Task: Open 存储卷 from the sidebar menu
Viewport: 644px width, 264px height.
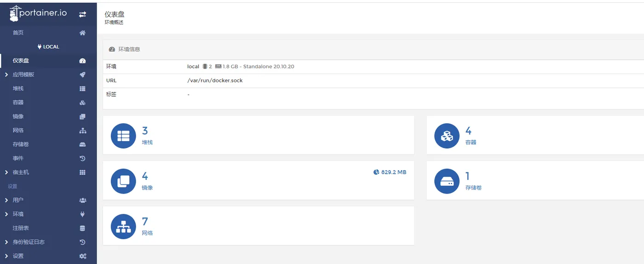Action: 21,144
